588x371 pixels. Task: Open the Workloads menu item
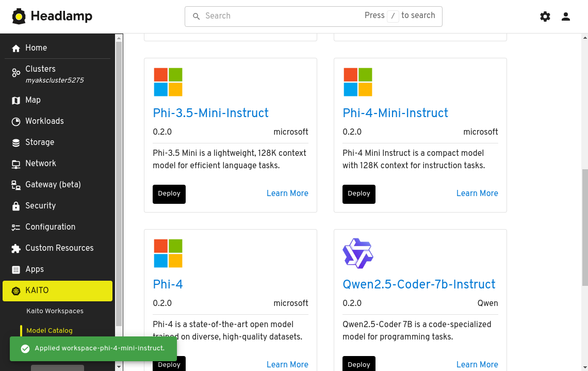click(x=44, y=121)
